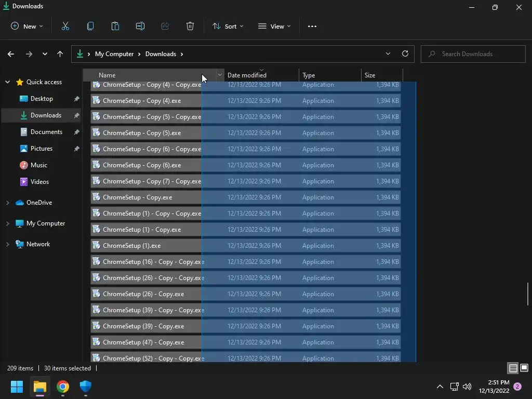Show hidden tray icons chevron

pyautogui.click(x=440, y=387)
